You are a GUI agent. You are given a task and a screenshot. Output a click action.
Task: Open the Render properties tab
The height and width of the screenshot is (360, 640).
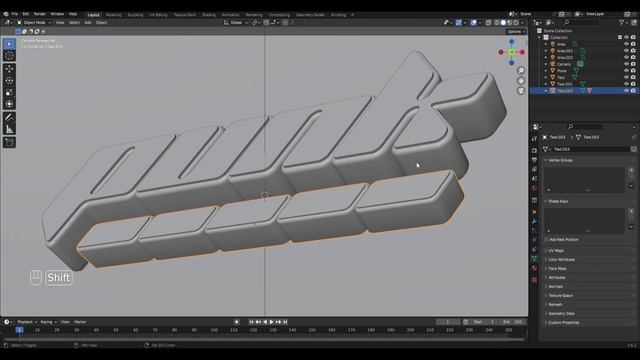click(x=534, y=150)
